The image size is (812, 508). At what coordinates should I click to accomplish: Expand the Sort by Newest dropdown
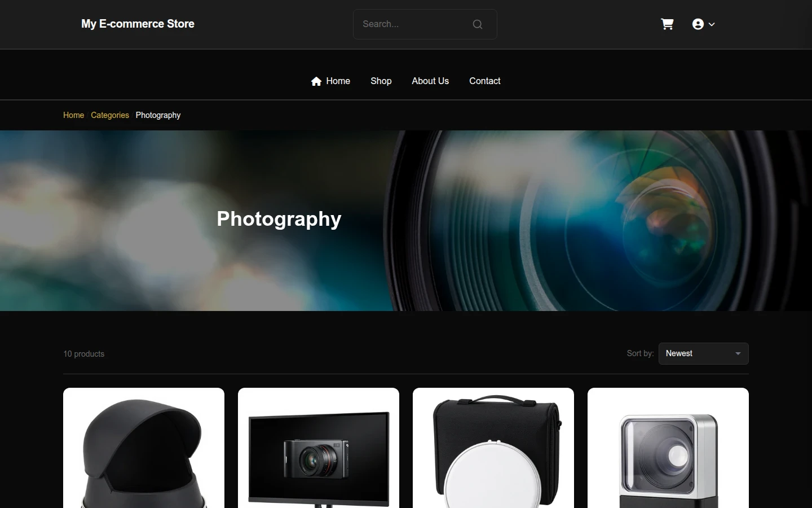coord(704,354)
